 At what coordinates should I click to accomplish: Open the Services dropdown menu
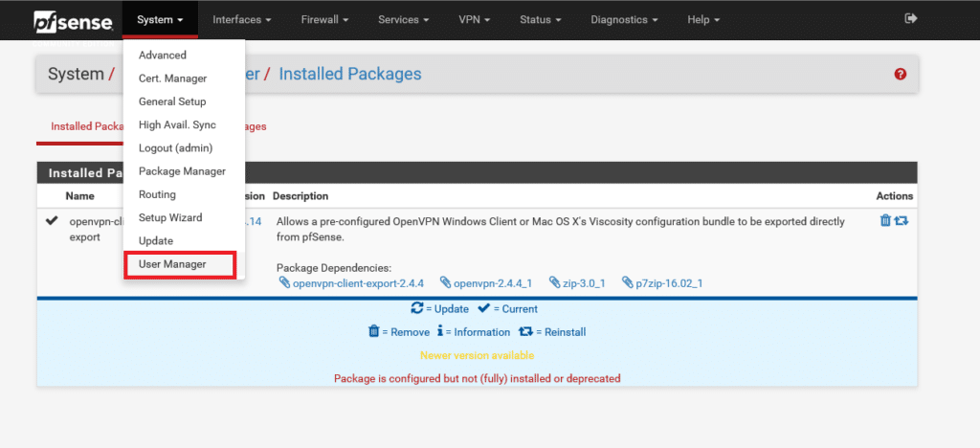coord(403,19)
